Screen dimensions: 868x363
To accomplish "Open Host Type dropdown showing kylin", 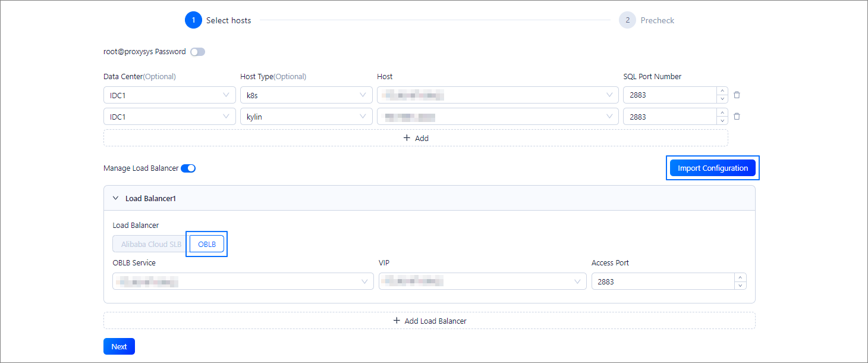I will tap(306, 117).
